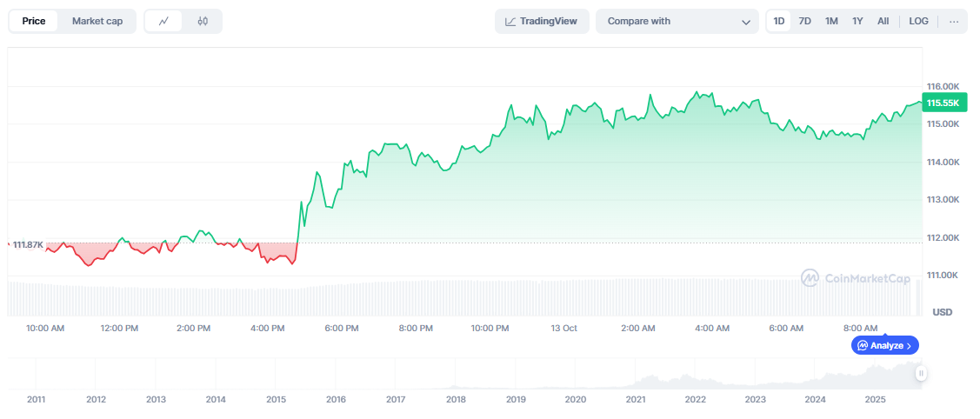Screen dimensions: 980x419
Task: Click 2013 on the history timeline
Action: [x=156, y=399]
